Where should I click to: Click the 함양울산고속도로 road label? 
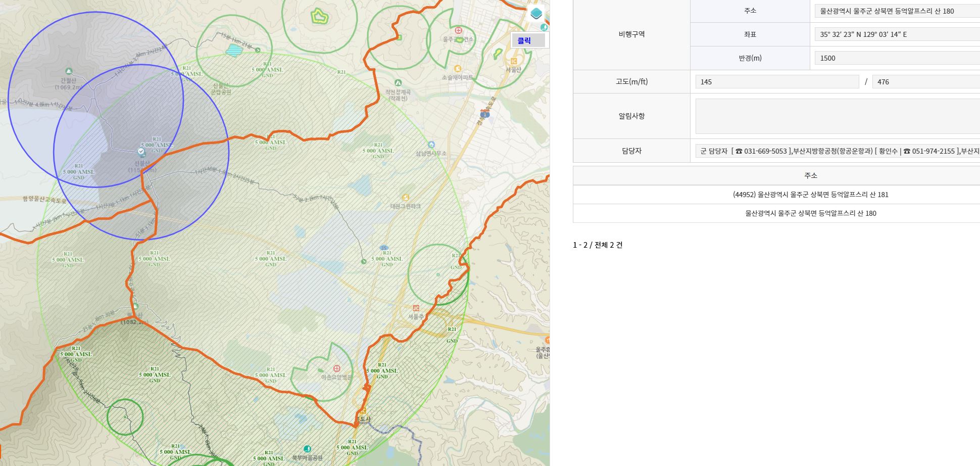click(44, 200)
